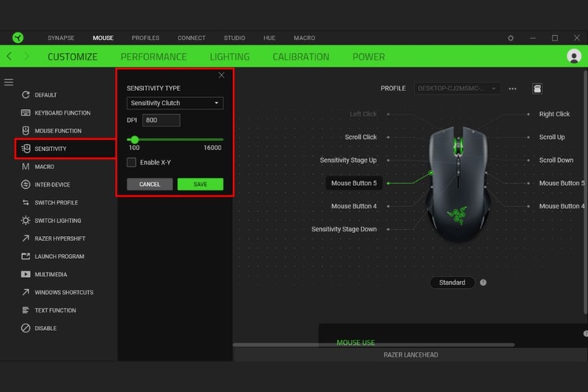Open the Sensitivity Clutch dropdown

[x=175, y=103]
